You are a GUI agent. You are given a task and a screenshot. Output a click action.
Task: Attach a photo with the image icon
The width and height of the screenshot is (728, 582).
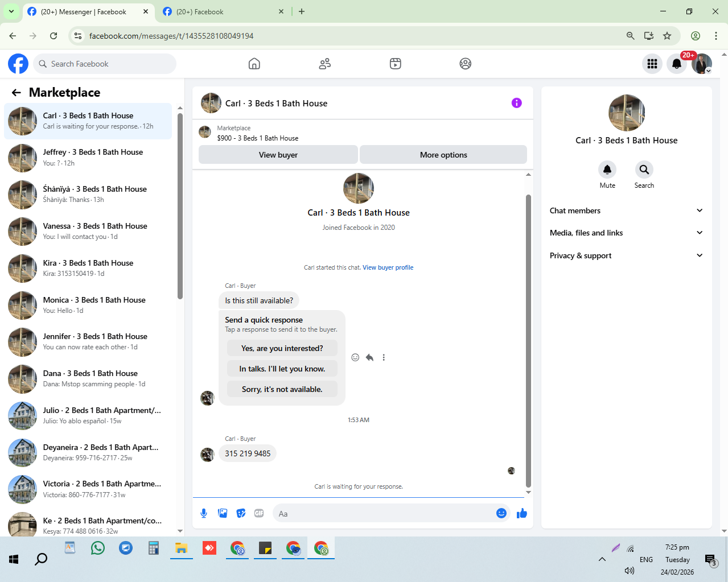(x=223, y=513)
